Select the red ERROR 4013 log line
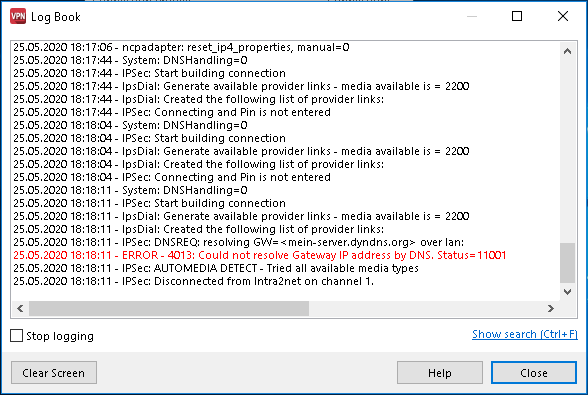The width and height of the screenshot is (588, 395). pyautogui.click(x=260, y=255)
